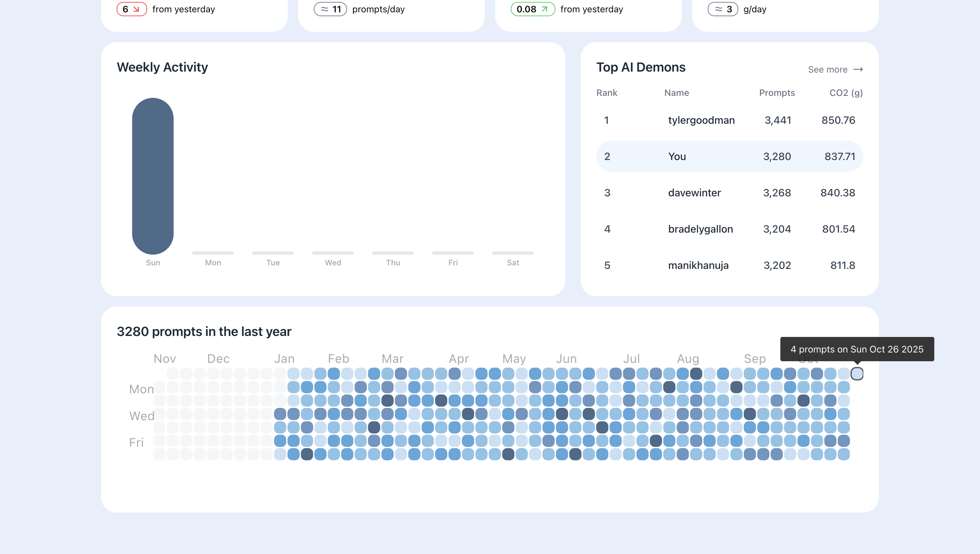Click the outlined Oct 26 heatmap cell
Screen dimensions: 980x554
(857, 374)
